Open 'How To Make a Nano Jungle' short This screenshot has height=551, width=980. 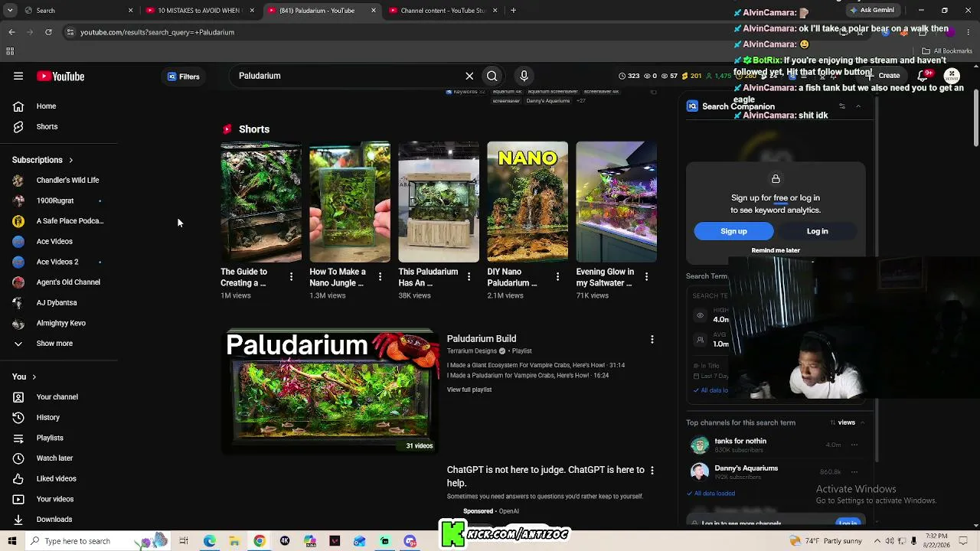[x=350, y=202]
